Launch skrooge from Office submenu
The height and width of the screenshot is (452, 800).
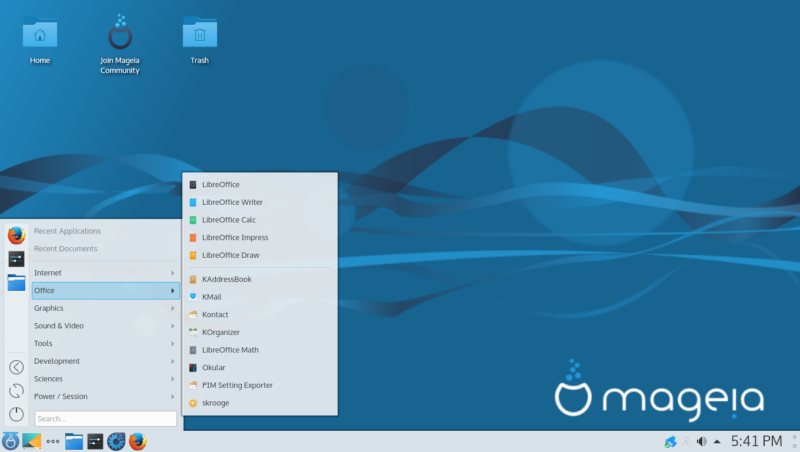pyautogui.click(x=260, y=403)
